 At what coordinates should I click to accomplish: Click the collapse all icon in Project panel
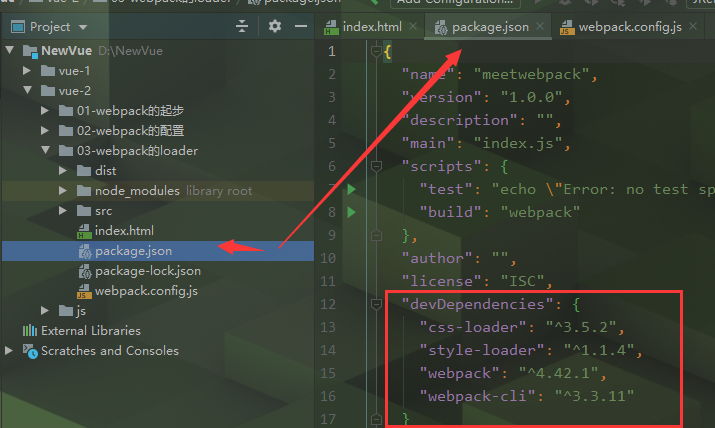point(242,26)
